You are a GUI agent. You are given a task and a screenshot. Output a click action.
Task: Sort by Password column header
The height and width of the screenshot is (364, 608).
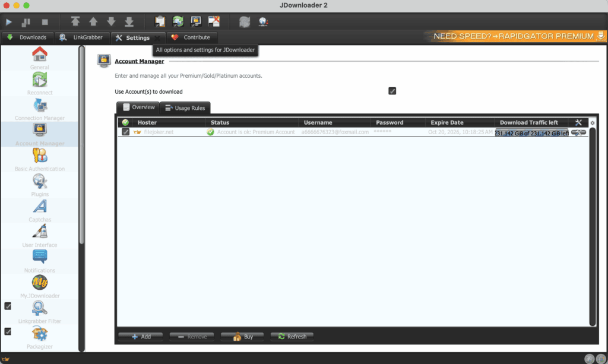pos(398,122)
